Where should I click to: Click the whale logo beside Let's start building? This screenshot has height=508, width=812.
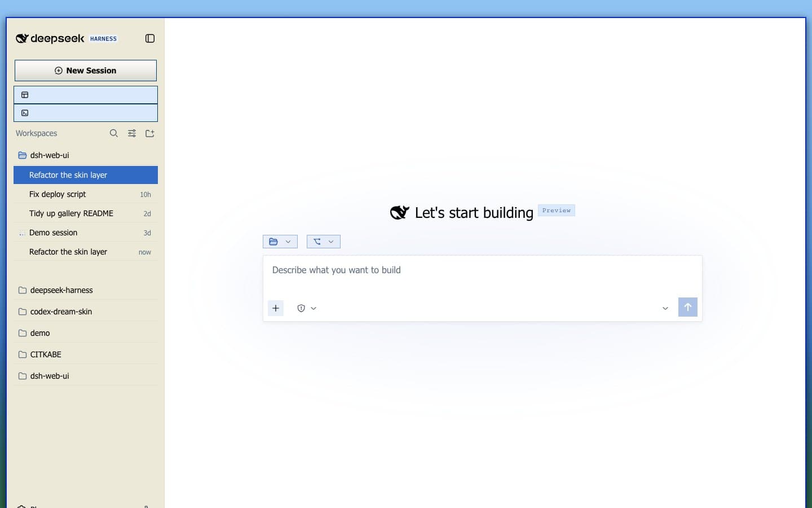tap(400, 213)
